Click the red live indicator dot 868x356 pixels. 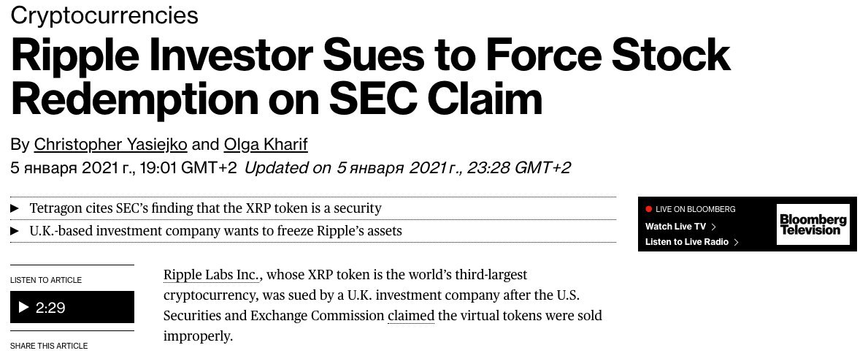pos(649,209)
